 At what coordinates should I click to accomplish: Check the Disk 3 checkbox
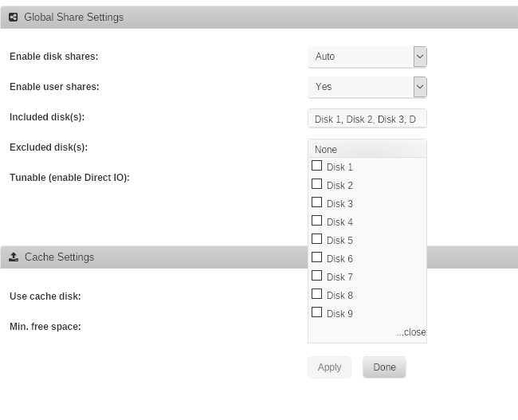(x=317, y=202)
